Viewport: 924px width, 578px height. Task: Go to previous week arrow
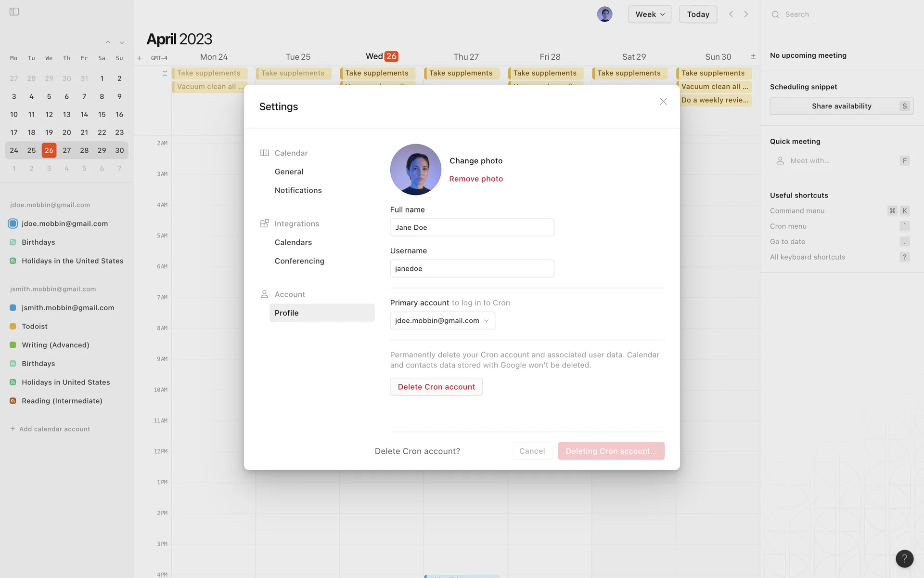tap(731, 14)
